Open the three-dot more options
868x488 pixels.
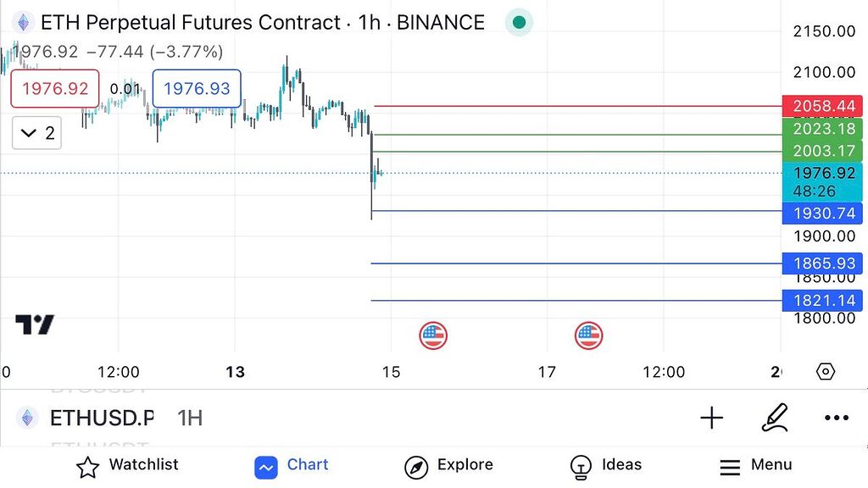tap(836, 418)
